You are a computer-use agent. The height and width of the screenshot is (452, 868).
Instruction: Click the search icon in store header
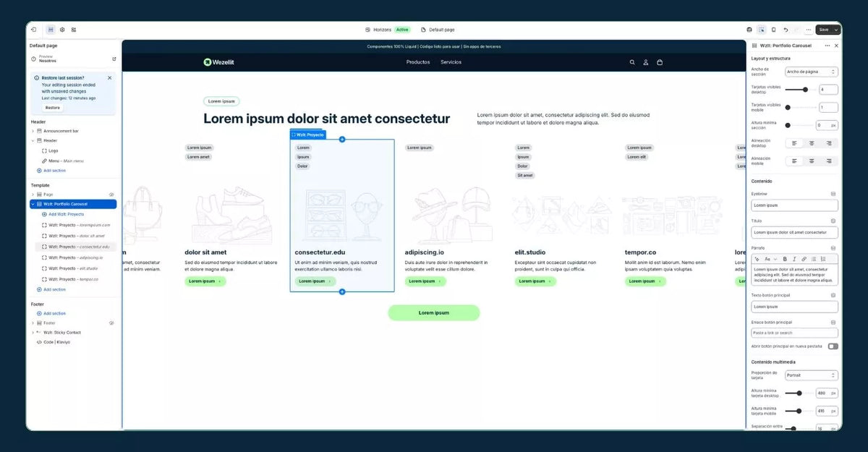coord(632,62)
